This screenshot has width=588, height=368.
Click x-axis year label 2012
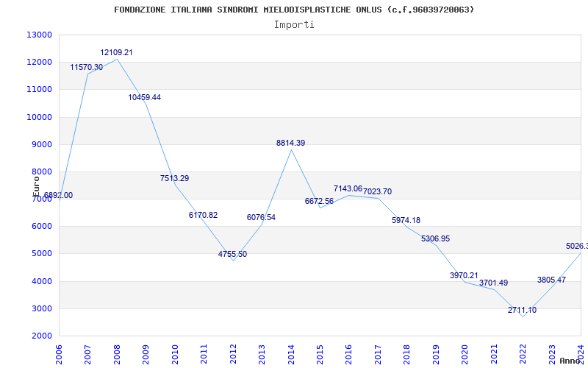click(x=233, y=355)
